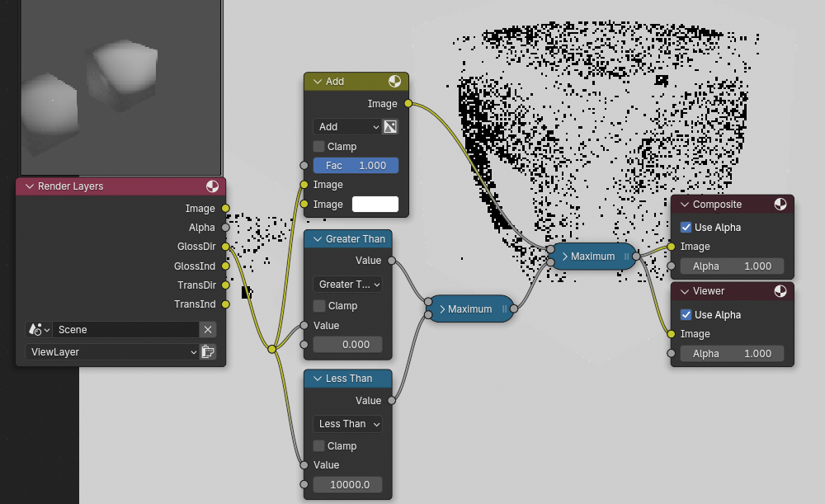825x504 pixels.
Task: Collapse the Viewer node
Action: (x=685, y=291)
